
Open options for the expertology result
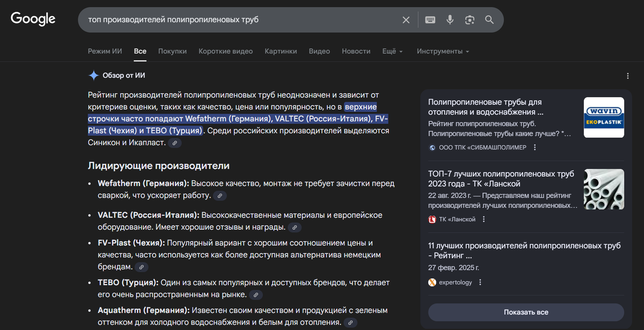click(x=480, y=282)
